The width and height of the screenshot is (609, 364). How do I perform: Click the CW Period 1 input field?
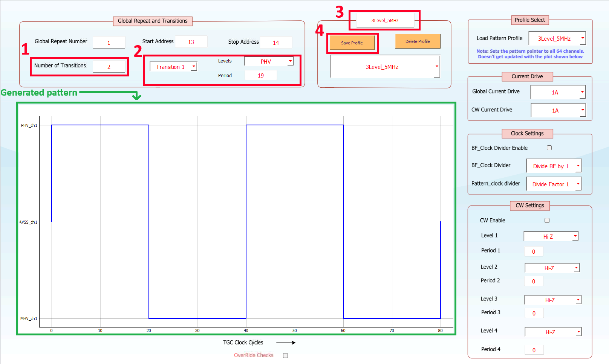[534, 251]
